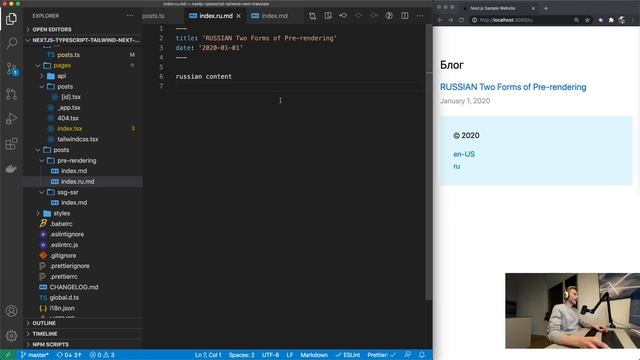Close the index.ru.md tab

coord(238,16)
